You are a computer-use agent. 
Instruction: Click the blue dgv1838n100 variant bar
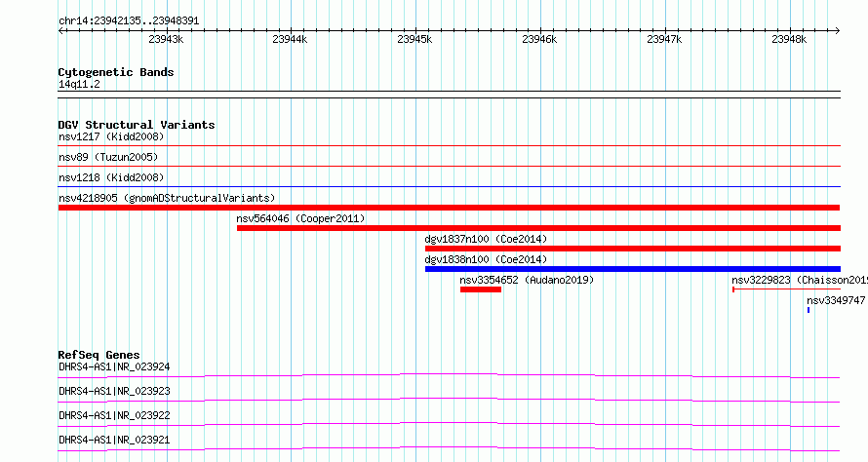[x=633, y=269]
